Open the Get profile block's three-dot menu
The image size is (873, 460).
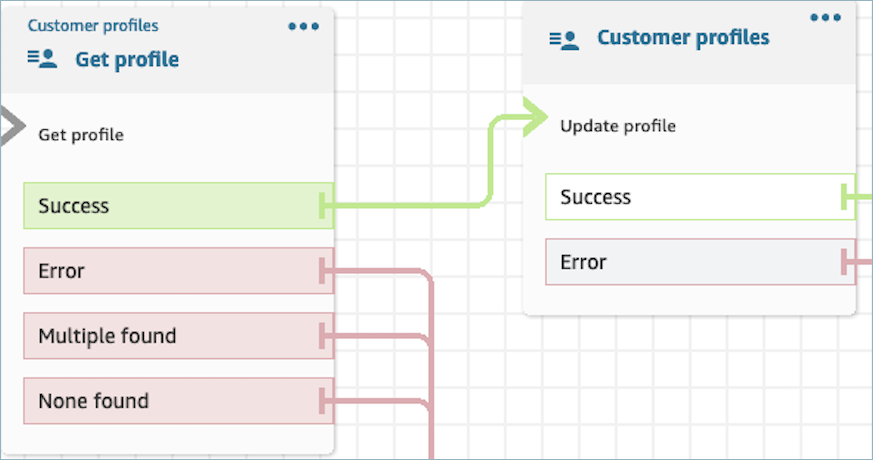(304, 27)
